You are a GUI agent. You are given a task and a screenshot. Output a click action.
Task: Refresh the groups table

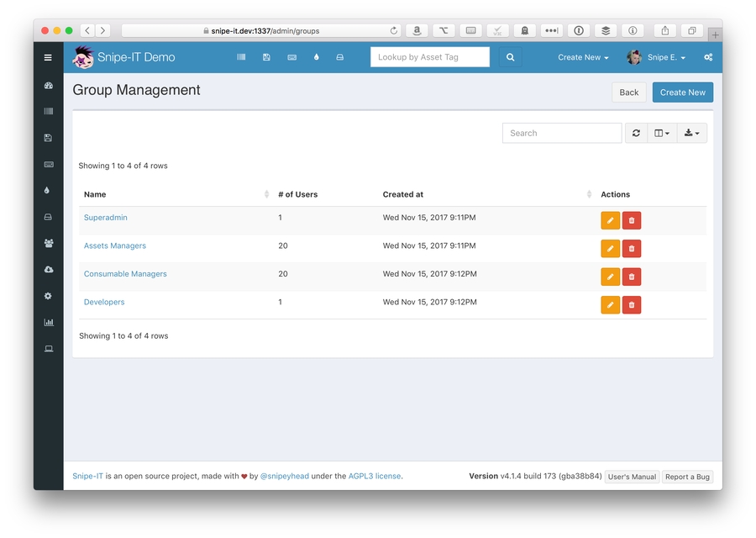(x=636, y=133)
